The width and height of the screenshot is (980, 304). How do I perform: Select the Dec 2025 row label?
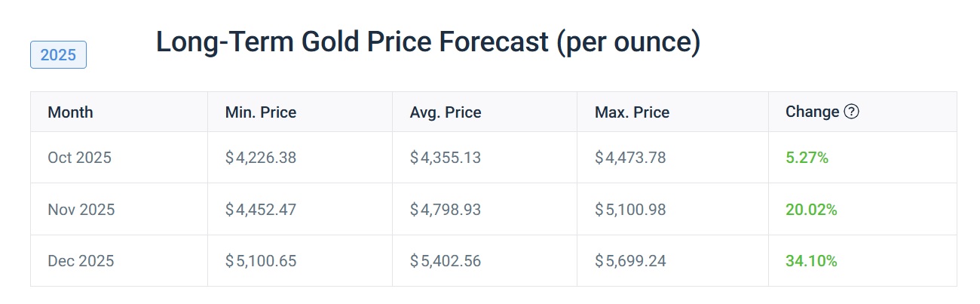[x=81, y=261]
